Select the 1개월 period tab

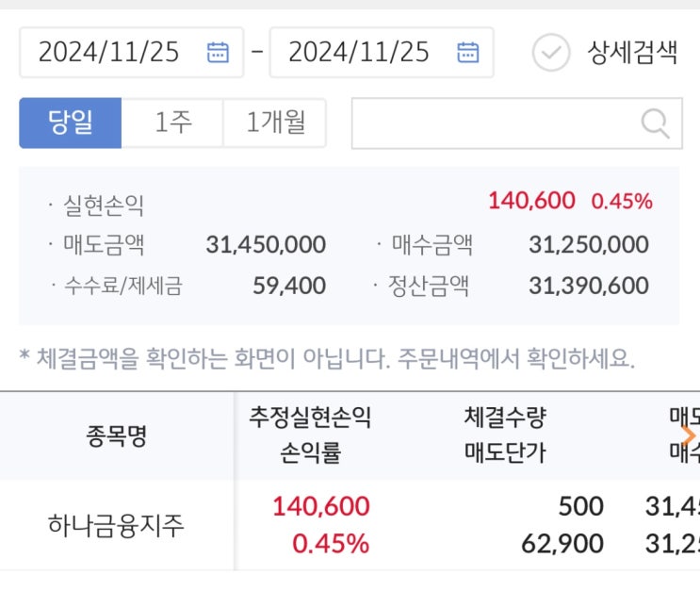[274, 123]
